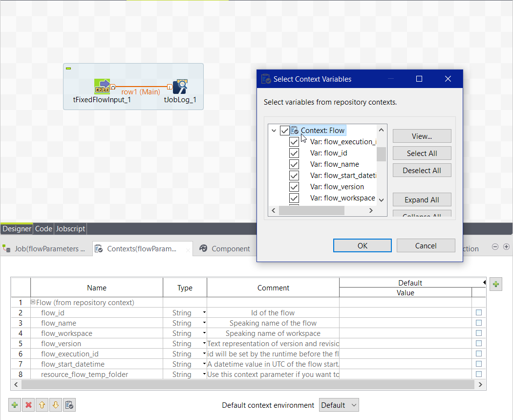Click the move down arrow button
Image resolution: width=513 pixels, height=420 pixels.
point(55,405)
